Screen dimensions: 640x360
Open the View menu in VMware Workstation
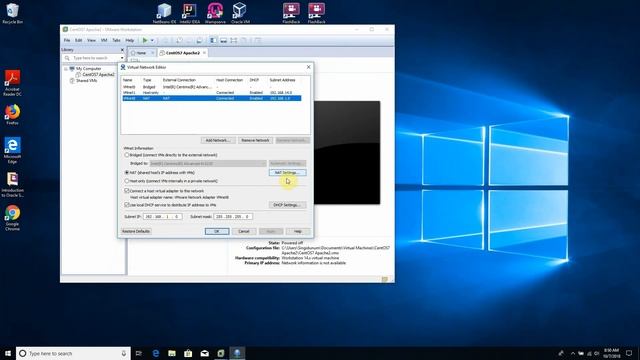(91, 40)
